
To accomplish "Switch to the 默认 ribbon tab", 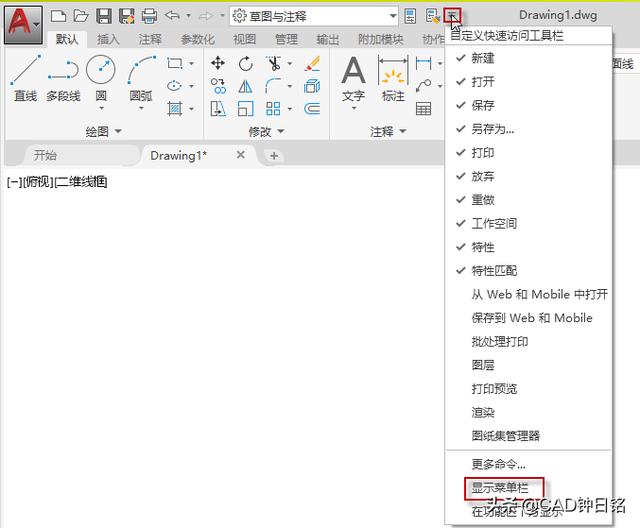I will [x=67, y=39].
